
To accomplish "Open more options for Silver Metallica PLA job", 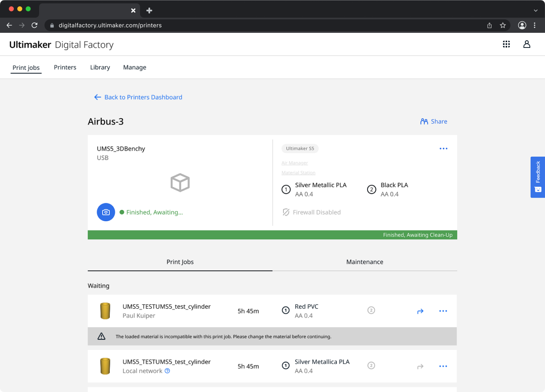I will coord(443,366).
